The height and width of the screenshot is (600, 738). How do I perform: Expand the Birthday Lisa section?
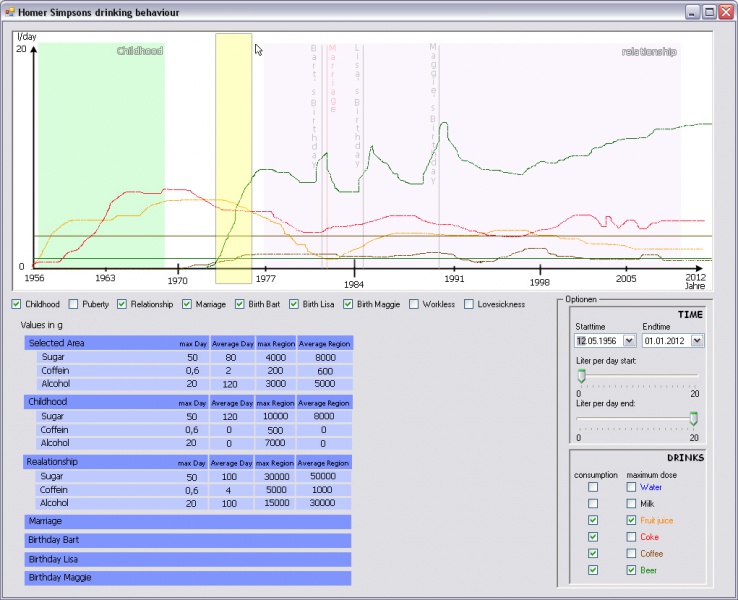coord(188,559)
